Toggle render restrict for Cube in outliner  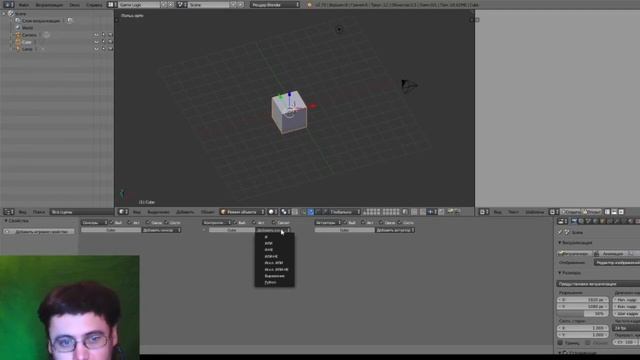pyautogui.click(x=110, y=42)
